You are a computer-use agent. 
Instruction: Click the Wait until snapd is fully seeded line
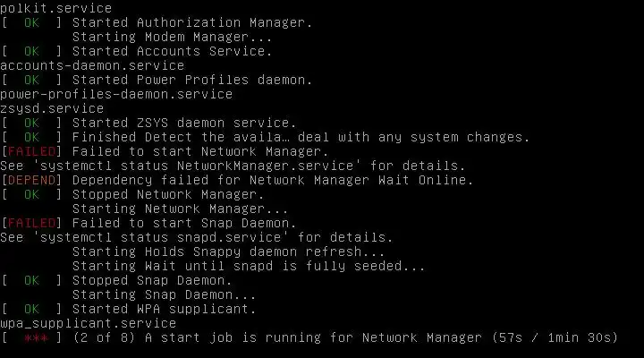[249, 266]
